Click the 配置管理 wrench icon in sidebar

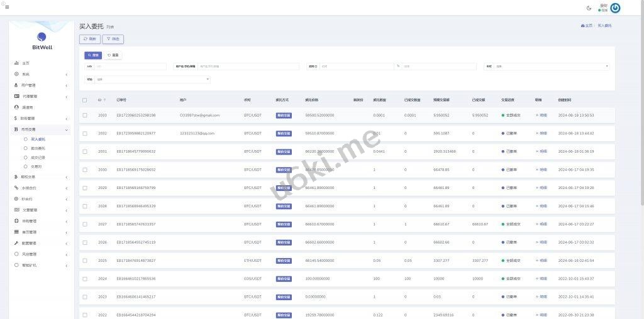click(16, 243)
